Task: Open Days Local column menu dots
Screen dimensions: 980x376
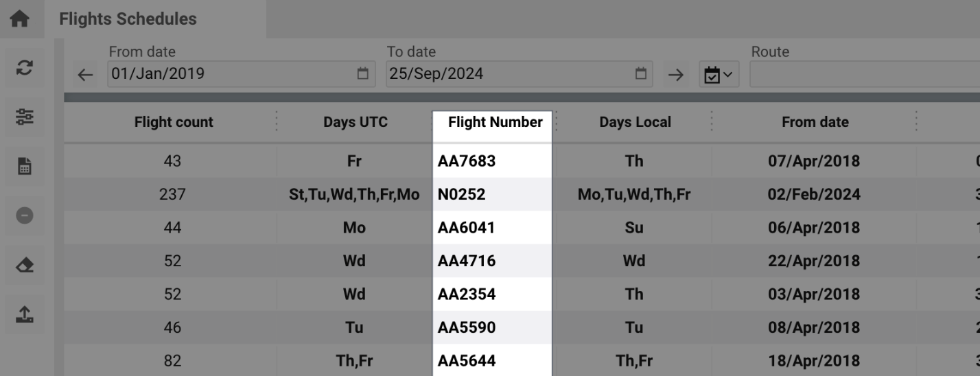Action: pyautogui.click(x=711, y=122)
